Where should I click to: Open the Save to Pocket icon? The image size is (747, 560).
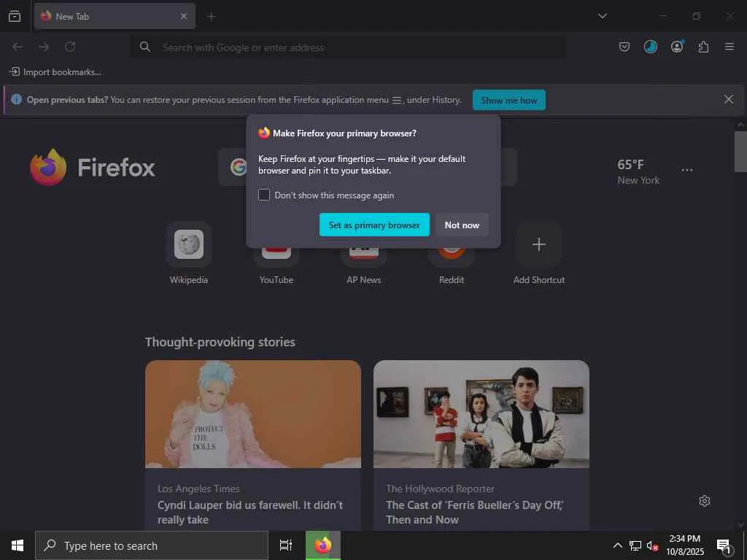pos(624,47)
